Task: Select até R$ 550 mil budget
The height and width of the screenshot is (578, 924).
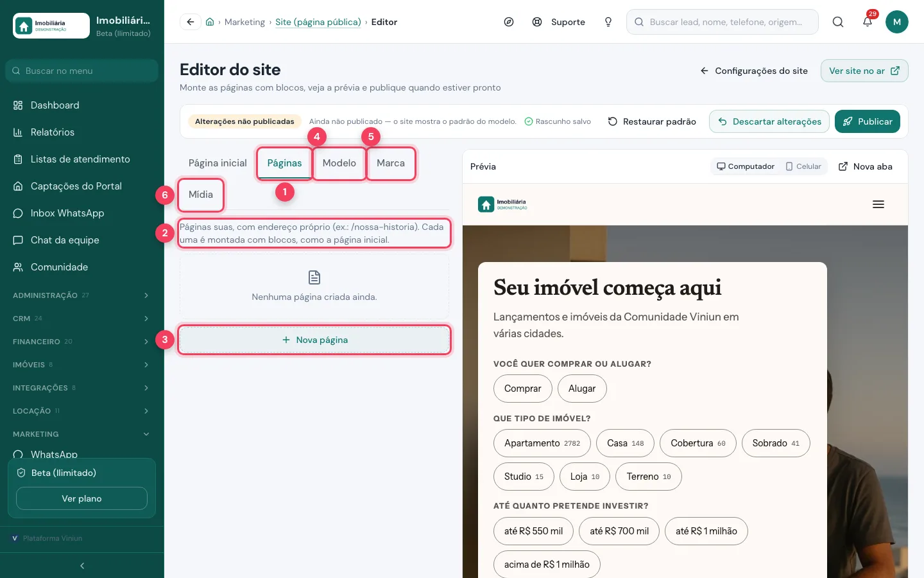Action: pos(533,531)
